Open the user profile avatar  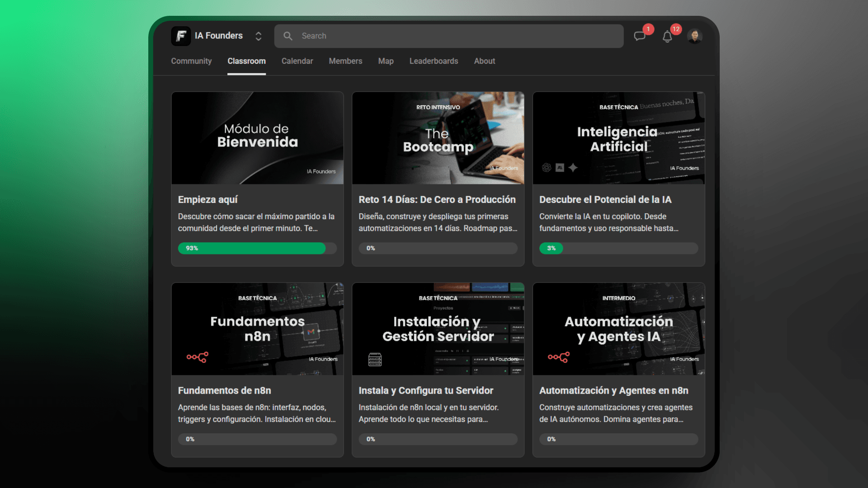tap(694, 36)
